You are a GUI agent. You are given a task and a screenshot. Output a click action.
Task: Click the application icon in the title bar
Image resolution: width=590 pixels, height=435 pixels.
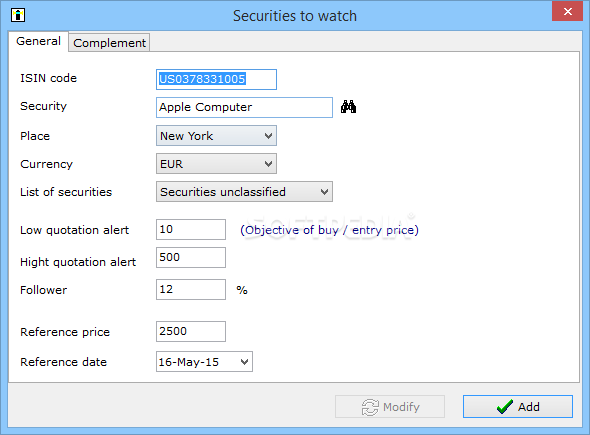tap(18, 15)
